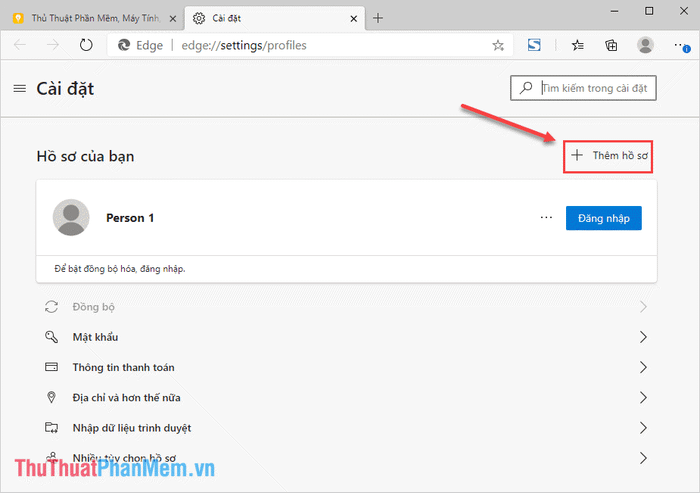Click Thêm hồ sơ to add profile
This screenshot has height=493, width=700.
(608, 156)
